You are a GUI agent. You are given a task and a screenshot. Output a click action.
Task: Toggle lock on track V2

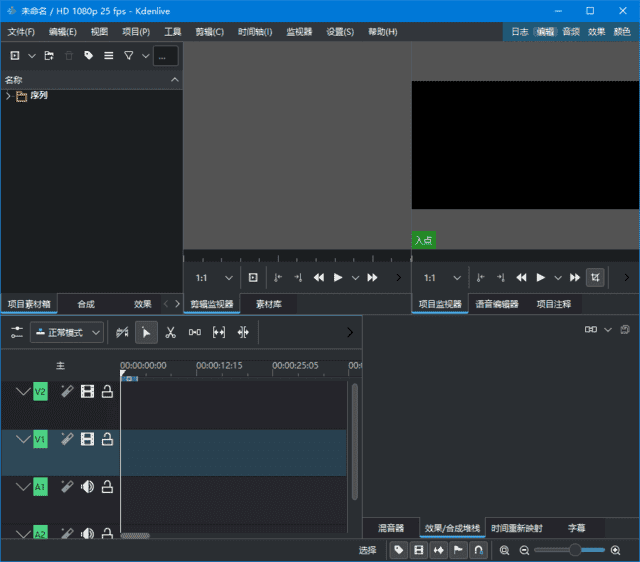pos(107,392)
